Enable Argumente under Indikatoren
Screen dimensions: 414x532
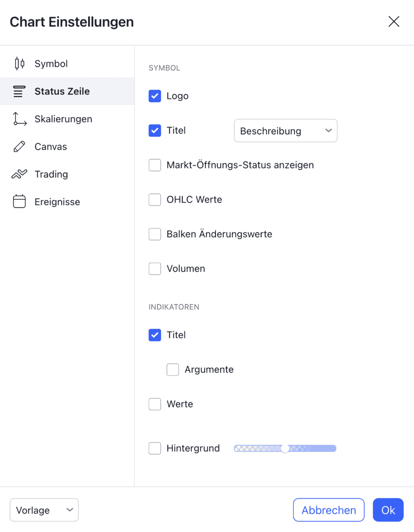point(172,369)
